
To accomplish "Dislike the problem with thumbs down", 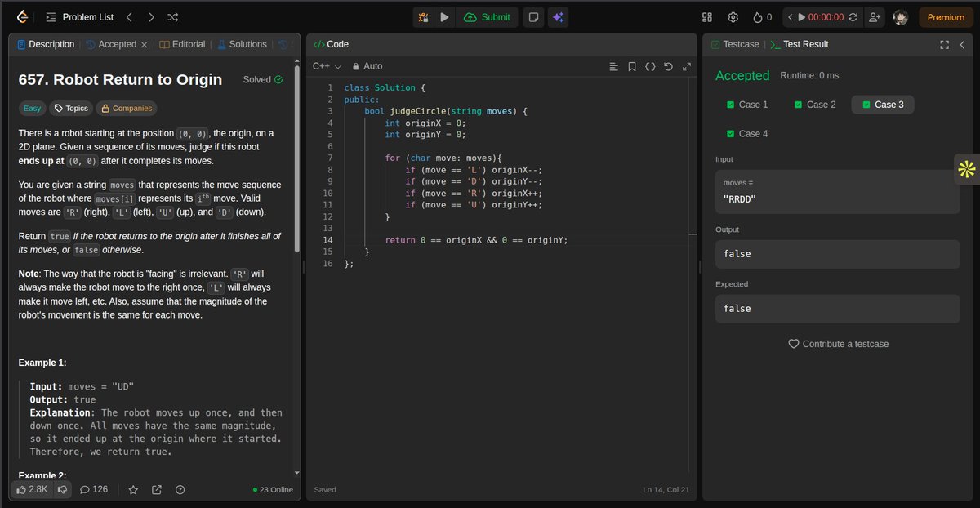I will click(62, 489).
